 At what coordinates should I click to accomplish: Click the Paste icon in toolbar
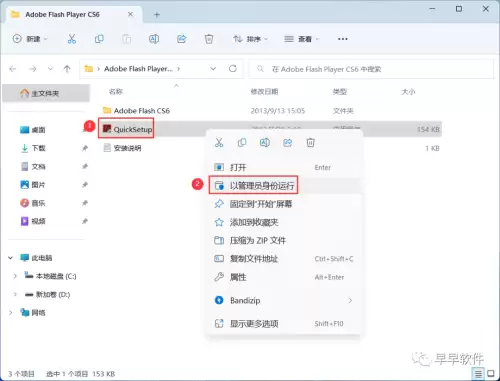pos(127,39)
